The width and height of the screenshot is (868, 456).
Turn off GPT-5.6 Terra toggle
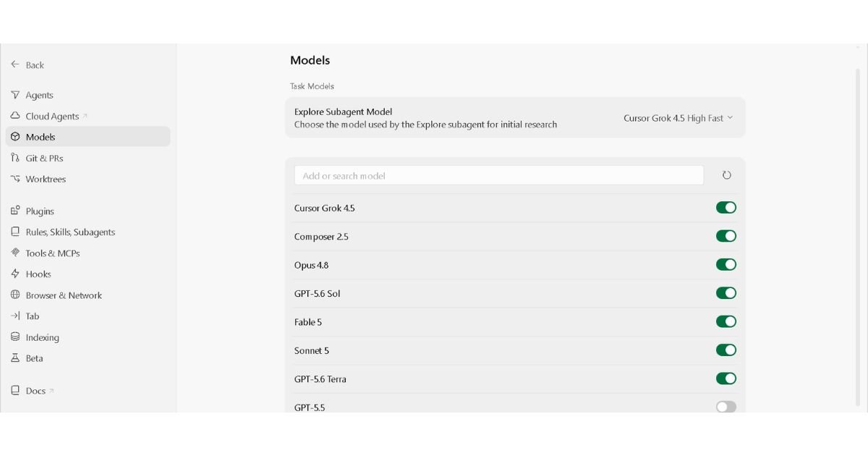[x=726, y=379]
